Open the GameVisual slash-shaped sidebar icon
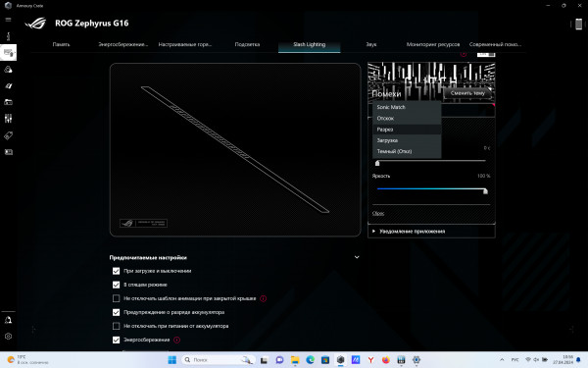Screen dimensions: 588x368 (x=8, y=86)
